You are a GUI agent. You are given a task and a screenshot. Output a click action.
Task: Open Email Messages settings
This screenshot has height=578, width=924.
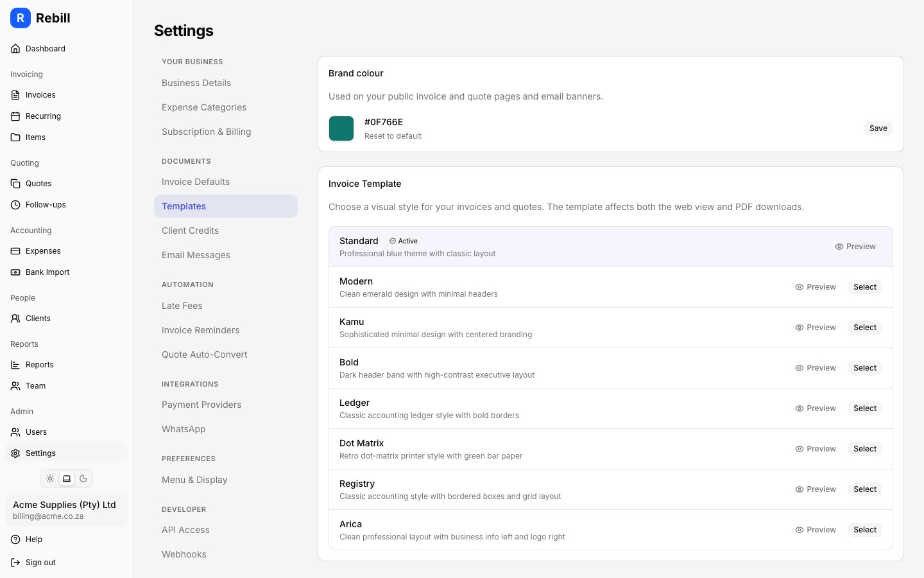pyautogui.click(x=226, y=255)
